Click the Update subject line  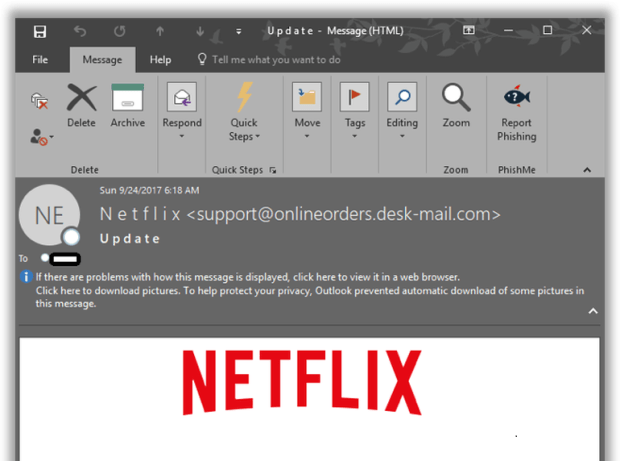pyautogui.click(x=130, y=238)
